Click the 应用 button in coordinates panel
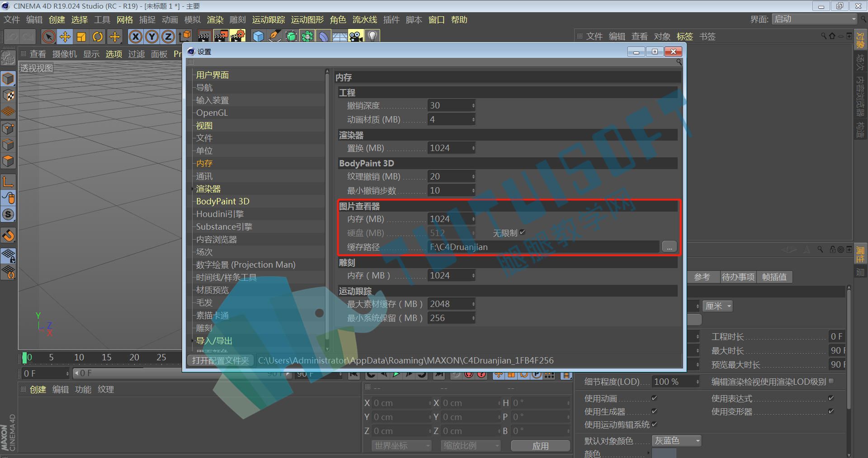 point(540,446)
